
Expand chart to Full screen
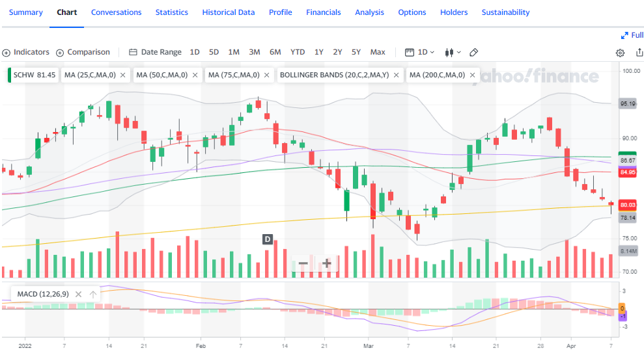coord(632,35)
